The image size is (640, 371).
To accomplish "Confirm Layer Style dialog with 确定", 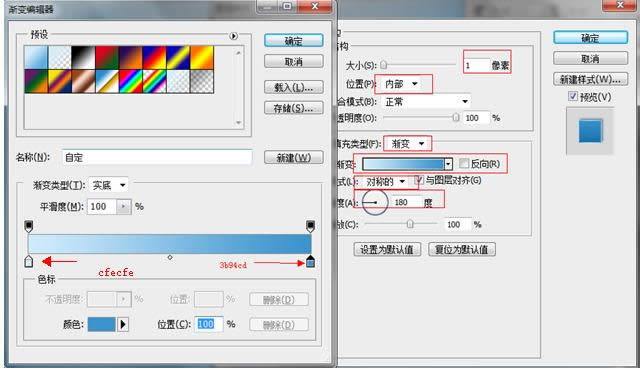I will tap(590, 38).
